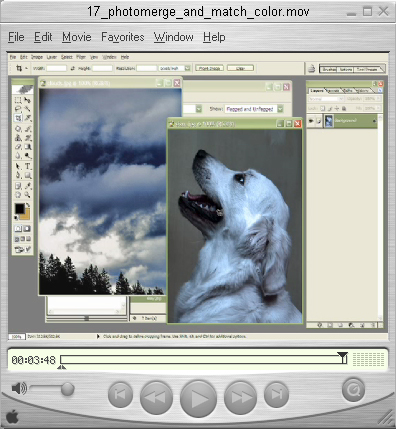Image resolution: width=396 pixels, height=429 pixels.
Task: Switch to full screen mode button
Action: 29,239
